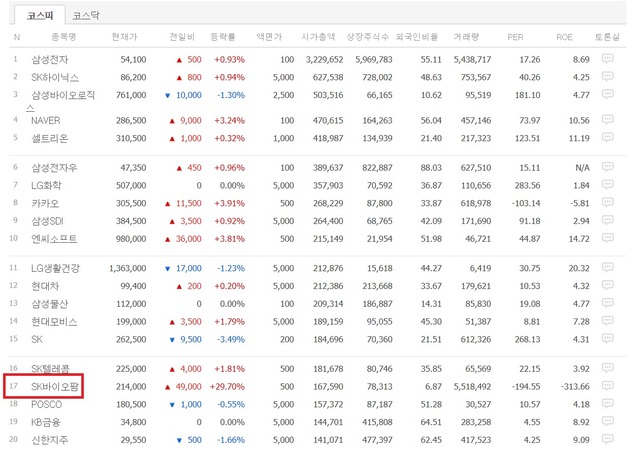
Task: Open the 삼성SDI stock link
Action: (47, 221)
